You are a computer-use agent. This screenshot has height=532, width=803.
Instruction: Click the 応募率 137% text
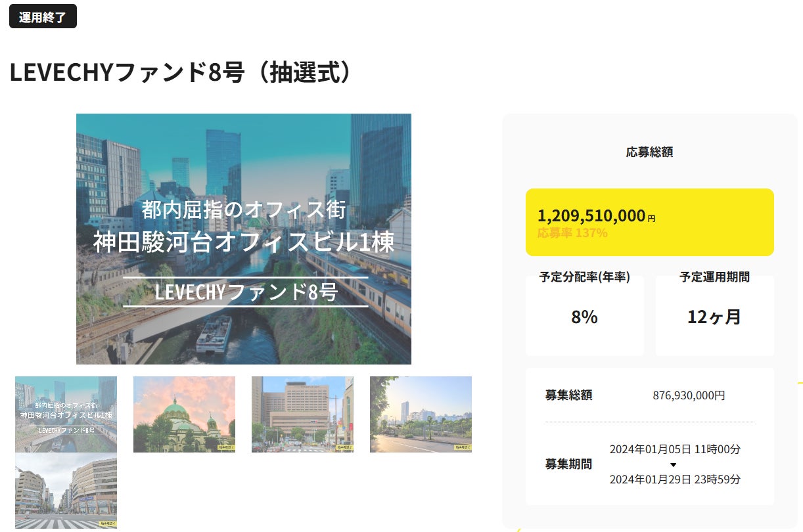(x=572, y=233)
